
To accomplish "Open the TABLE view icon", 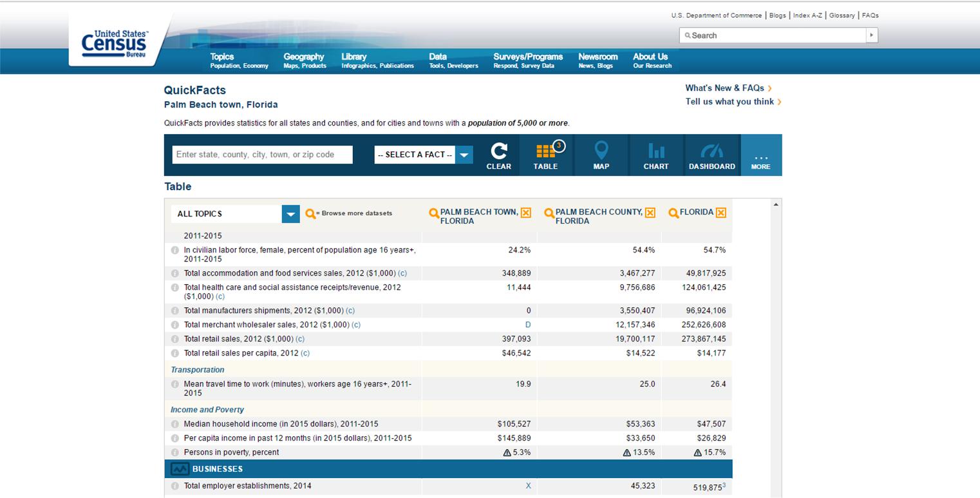I will coord(545,151).
